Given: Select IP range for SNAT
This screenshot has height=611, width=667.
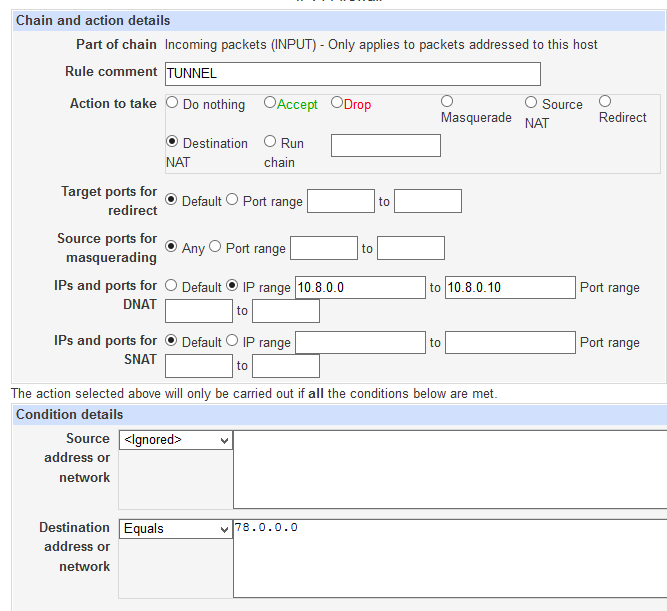Looking at the screenshot, I should (x=232, y=341).
